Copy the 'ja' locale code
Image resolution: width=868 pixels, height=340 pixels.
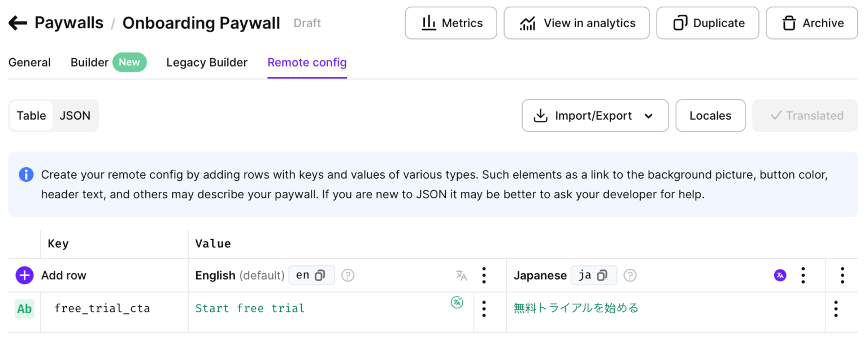(x=602, y=276)
